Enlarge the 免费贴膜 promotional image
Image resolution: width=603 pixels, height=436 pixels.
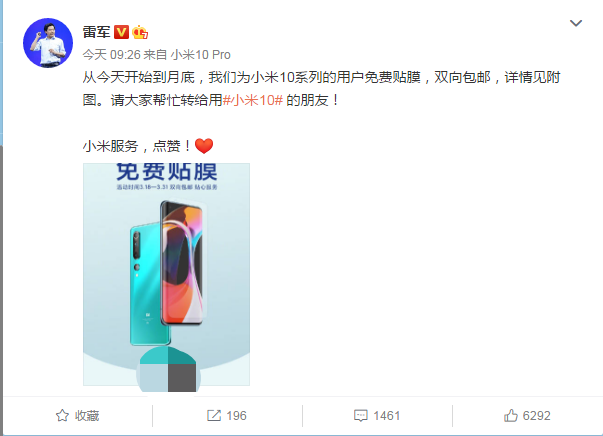(x=167, y=274)
